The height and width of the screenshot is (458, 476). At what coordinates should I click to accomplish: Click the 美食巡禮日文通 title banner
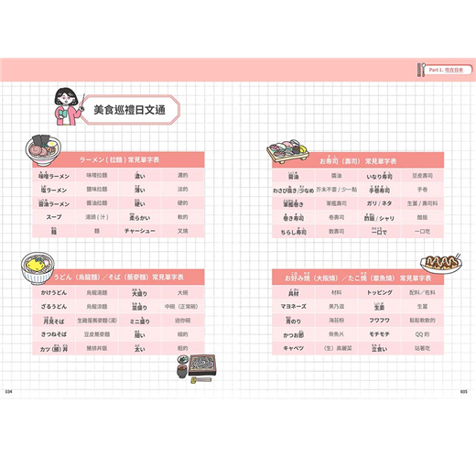point(130,110)
